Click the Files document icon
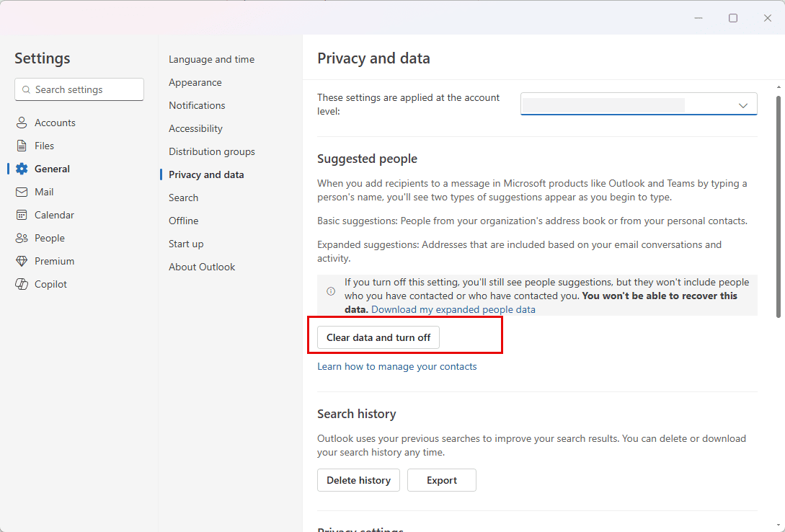This screenshot has height=532, width=785. (x=22, y=146)
